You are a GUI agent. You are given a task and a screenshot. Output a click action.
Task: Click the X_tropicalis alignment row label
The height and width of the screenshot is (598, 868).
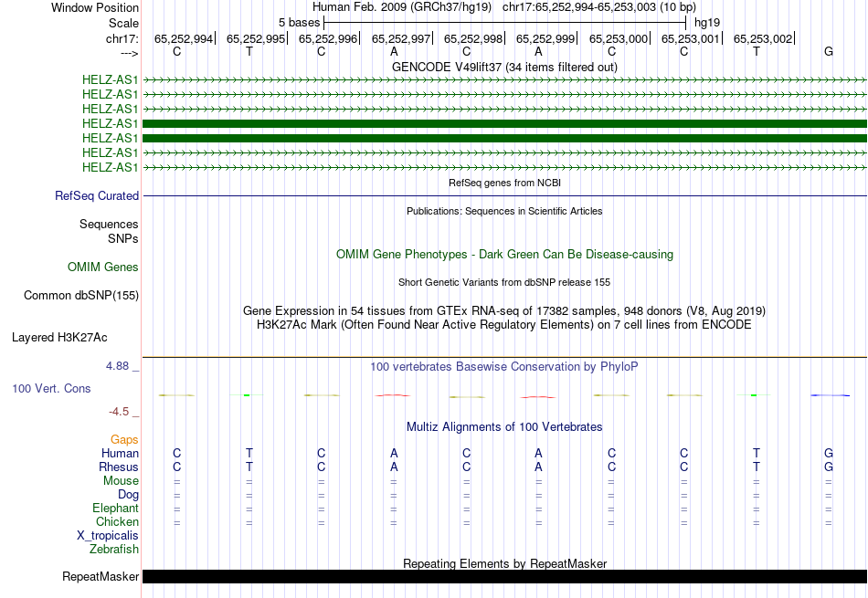[x=108, y=536]
